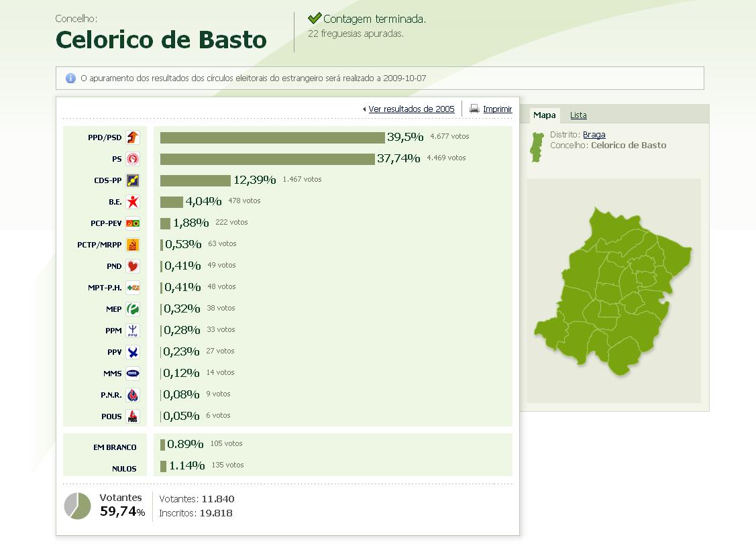756x558 pixels.
Task: Click the Imprimir print link
Action: 498,109
